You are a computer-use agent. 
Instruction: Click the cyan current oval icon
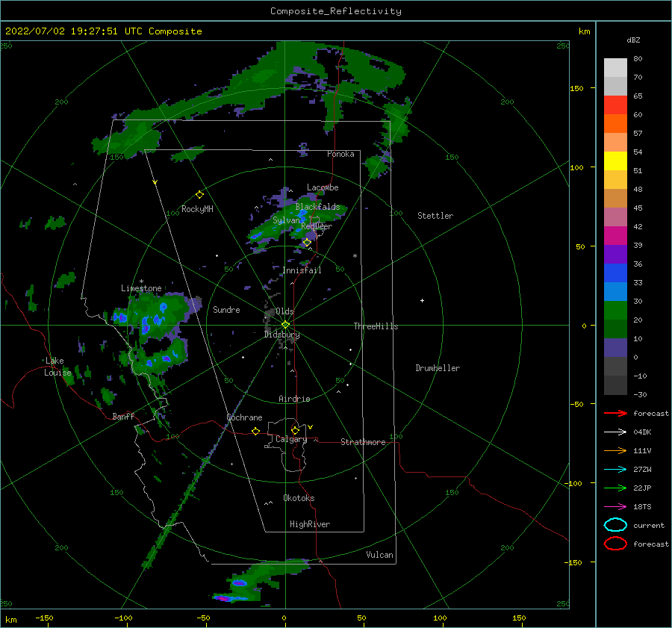pyautogui.click(x=615, y=525)
